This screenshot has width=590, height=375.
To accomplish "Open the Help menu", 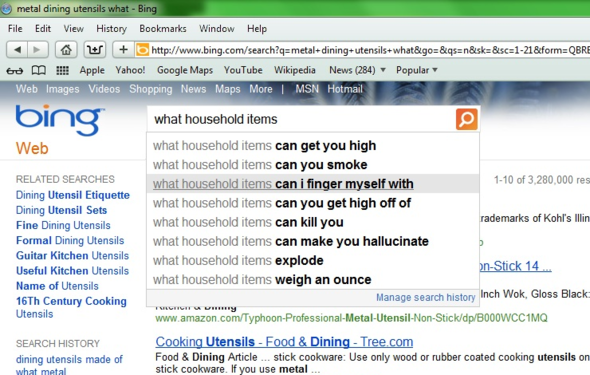I will point(257,29).
